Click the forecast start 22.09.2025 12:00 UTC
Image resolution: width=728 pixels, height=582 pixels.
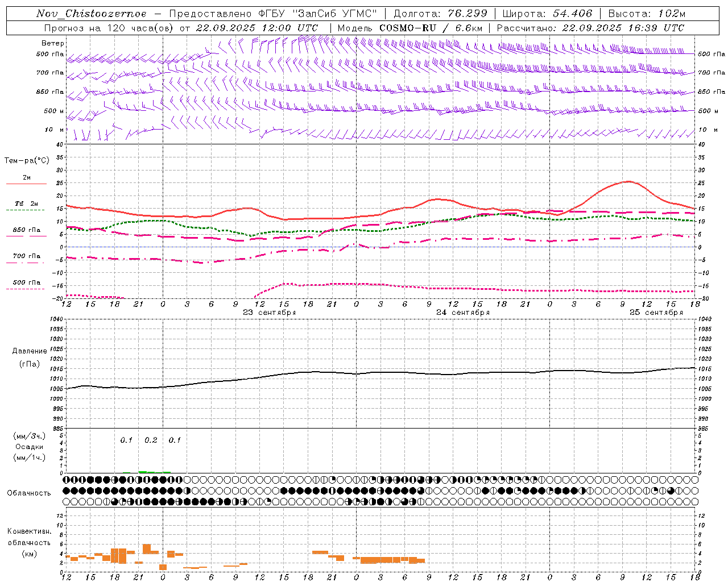pyautogui.click(x=257, y=28)
